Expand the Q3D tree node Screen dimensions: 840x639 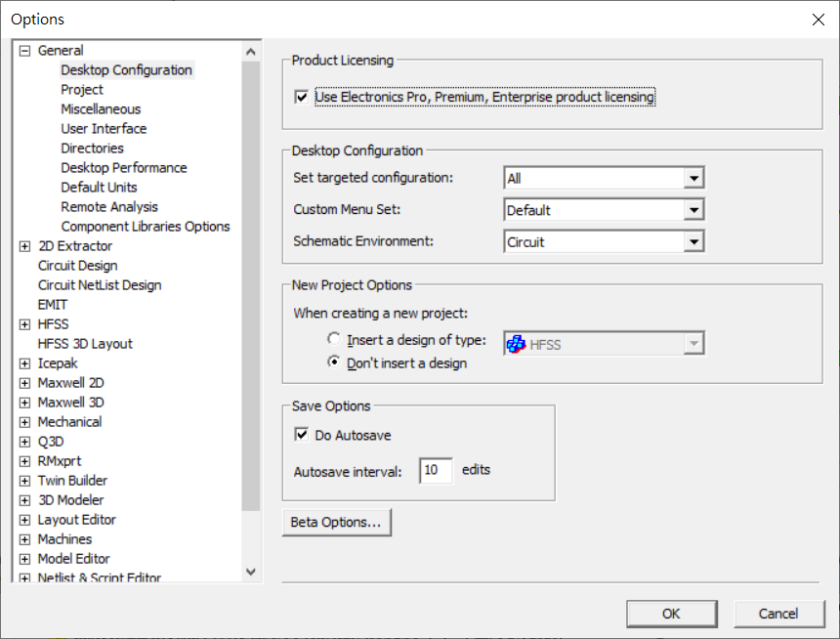click(24, 442)
